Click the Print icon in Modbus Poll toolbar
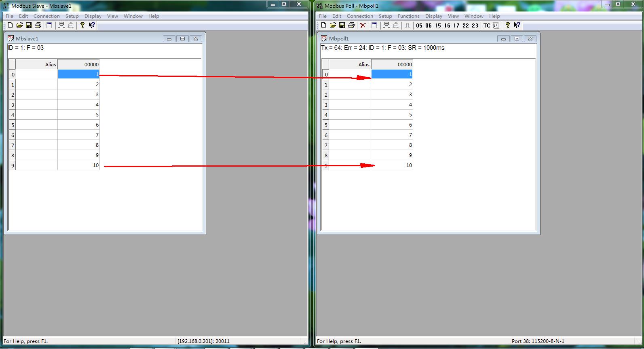 point(351,25)
